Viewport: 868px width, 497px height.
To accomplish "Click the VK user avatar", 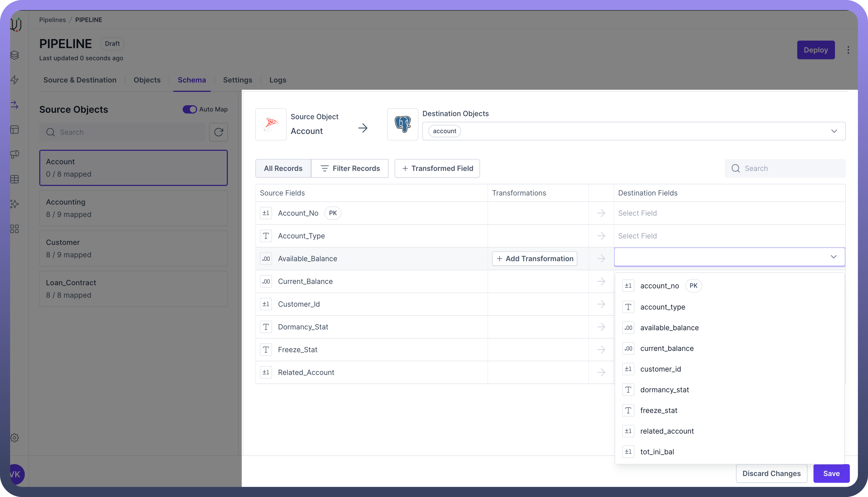I will point(16,474).
